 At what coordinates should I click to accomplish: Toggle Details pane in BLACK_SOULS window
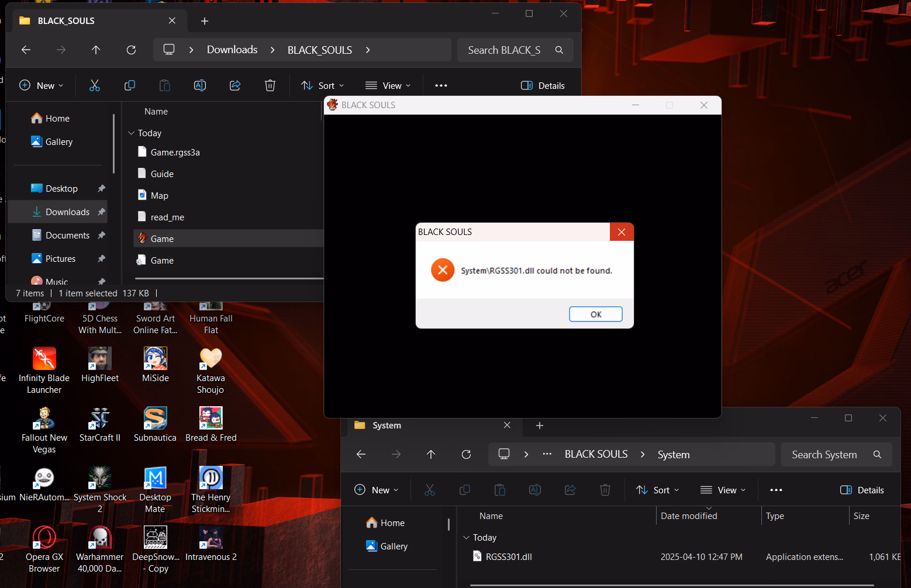pyautogui.click(x=543, y=85)
